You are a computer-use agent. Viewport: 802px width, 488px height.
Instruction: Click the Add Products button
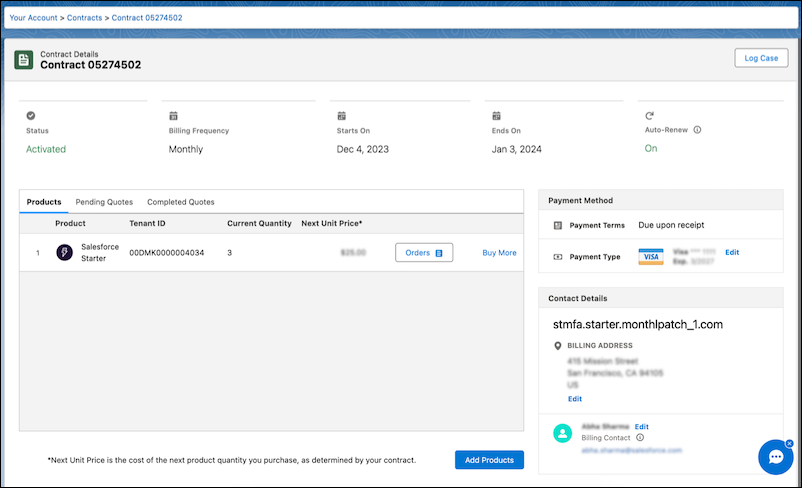489,460
